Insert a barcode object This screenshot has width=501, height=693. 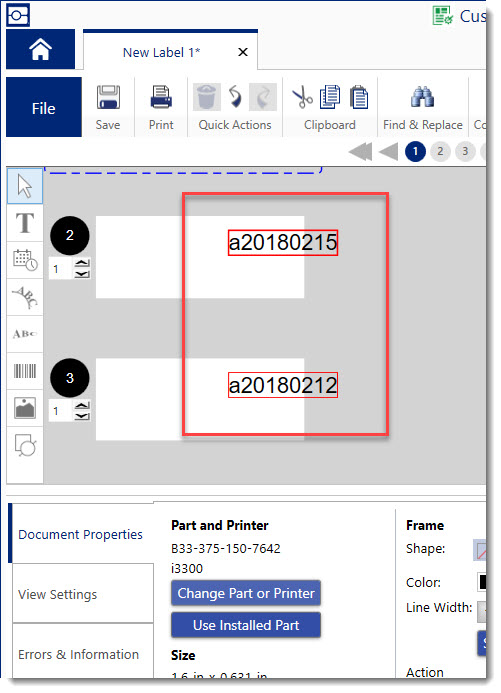(25, 371)
